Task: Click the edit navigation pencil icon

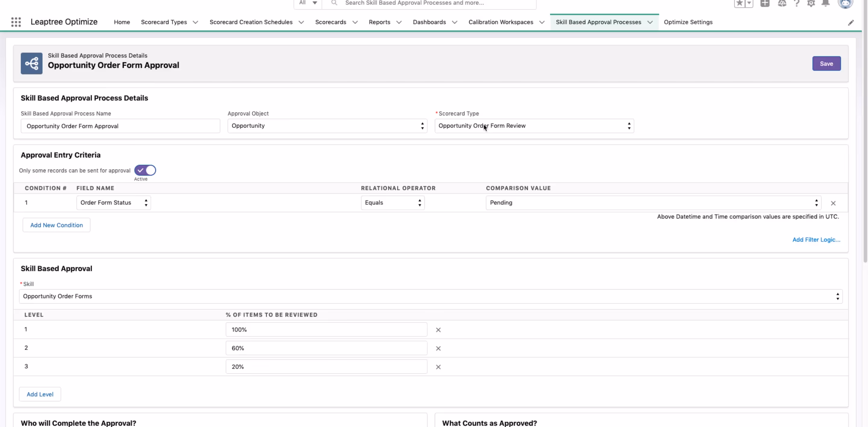Action: (851, 23)
